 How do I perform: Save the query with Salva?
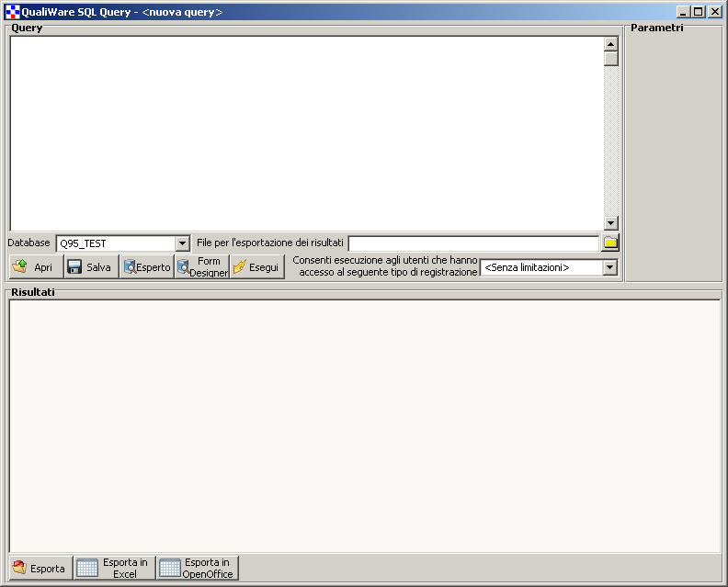pos(90,267)
